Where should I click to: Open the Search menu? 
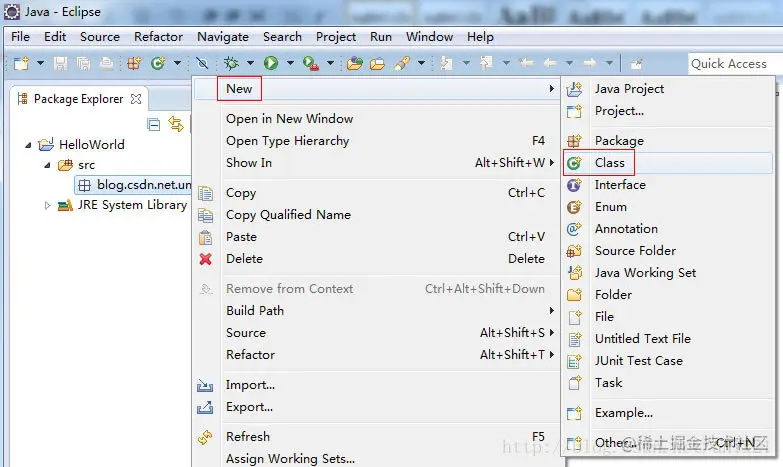point(283,37)
